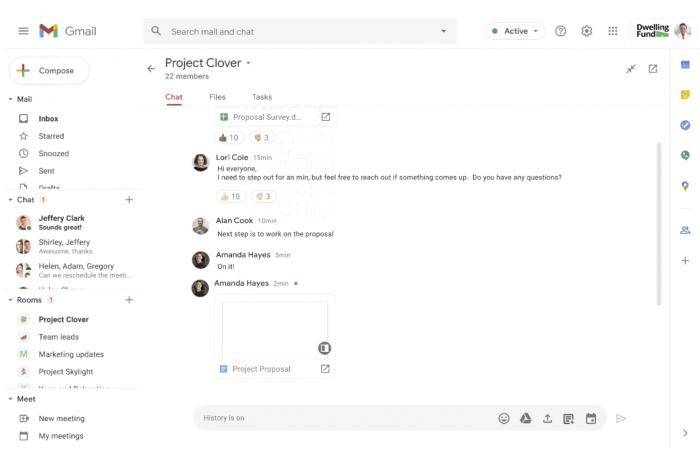The image size is (700, 476).
Task: Click the side-panel icon on proposal preview
Action: click(325, 348)
